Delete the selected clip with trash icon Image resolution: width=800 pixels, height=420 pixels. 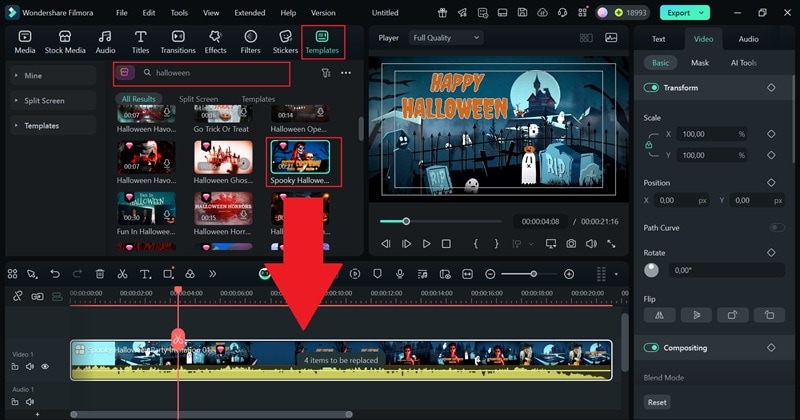(x=100, y=274)
